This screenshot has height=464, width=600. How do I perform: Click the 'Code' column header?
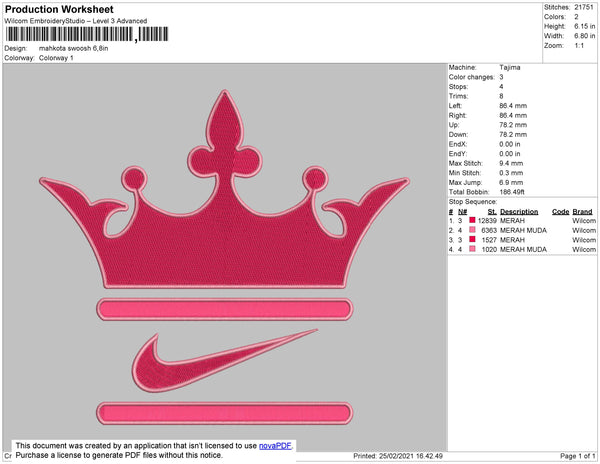[561, 212]
